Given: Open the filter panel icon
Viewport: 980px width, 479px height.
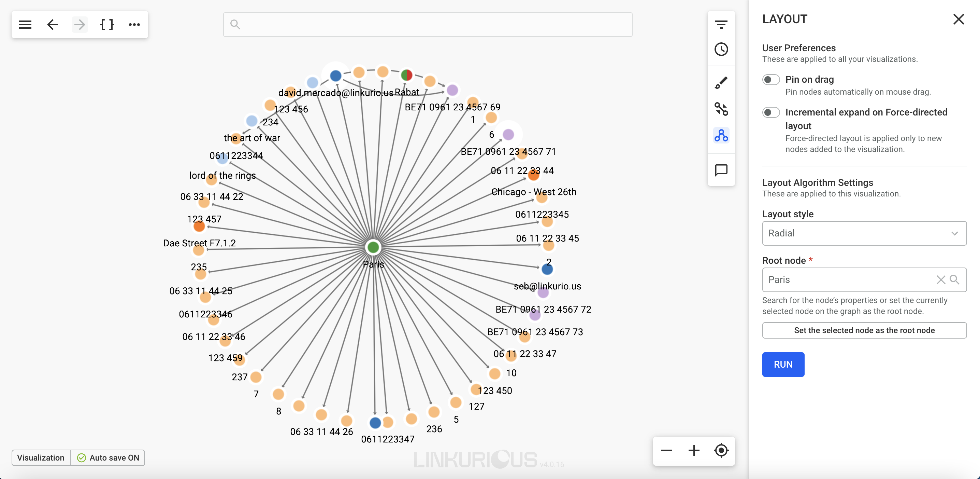Looking at the screenshot, I should (721, 25).
